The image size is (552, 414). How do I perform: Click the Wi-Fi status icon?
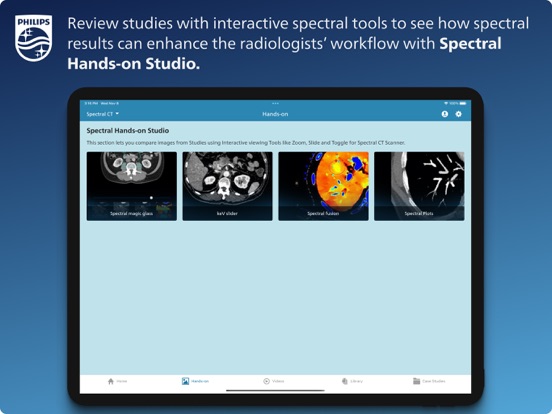point(446,104)
